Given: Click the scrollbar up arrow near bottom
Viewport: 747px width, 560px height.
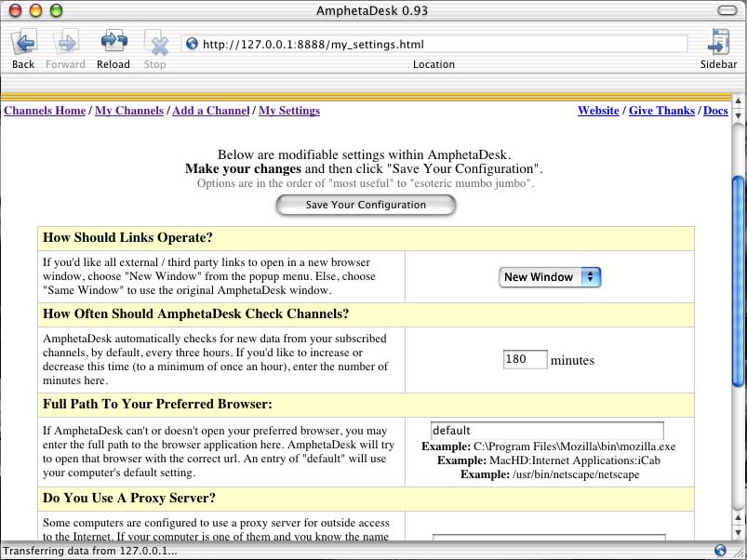Looking at the screenshot, I should click(x=738, y=518).
